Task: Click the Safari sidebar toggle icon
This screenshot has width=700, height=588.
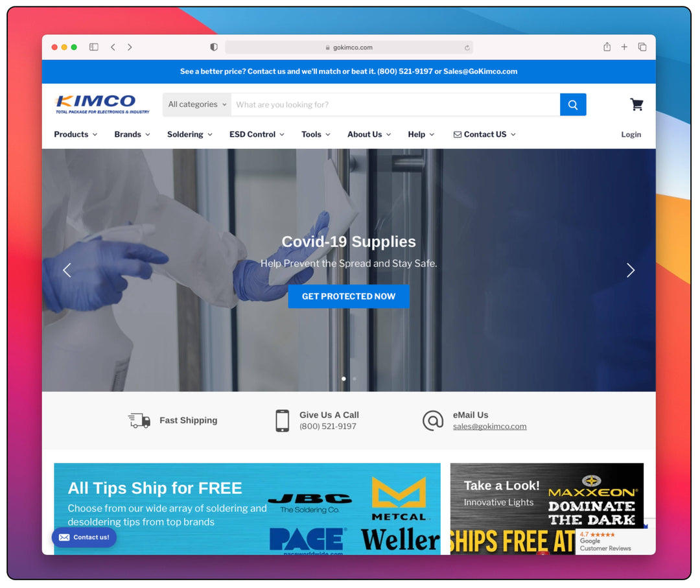Action: (94, 47)
